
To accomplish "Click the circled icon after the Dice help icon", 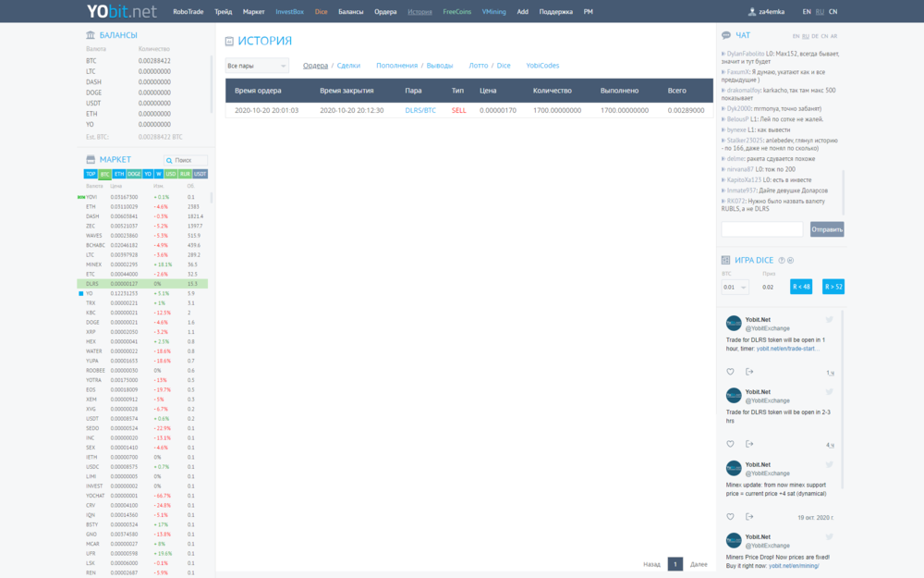I will point(790,260).
